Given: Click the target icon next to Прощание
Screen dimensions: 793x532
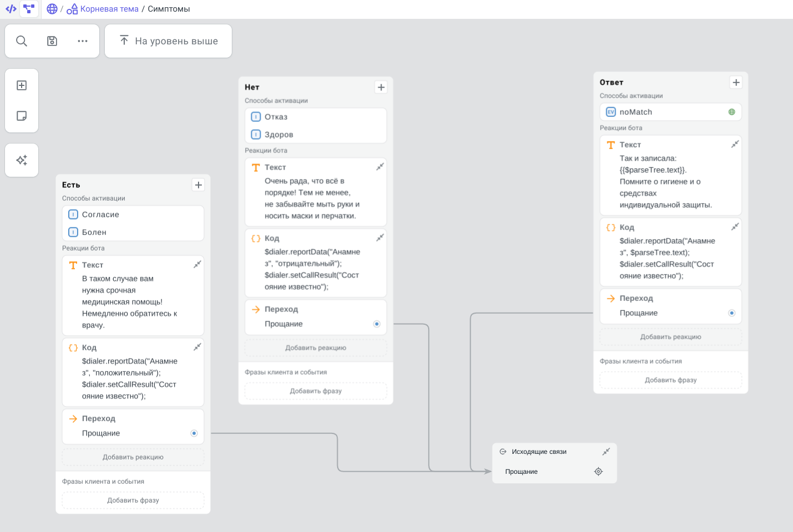Looking at the screenshot, I should click(x=598, y=472).
